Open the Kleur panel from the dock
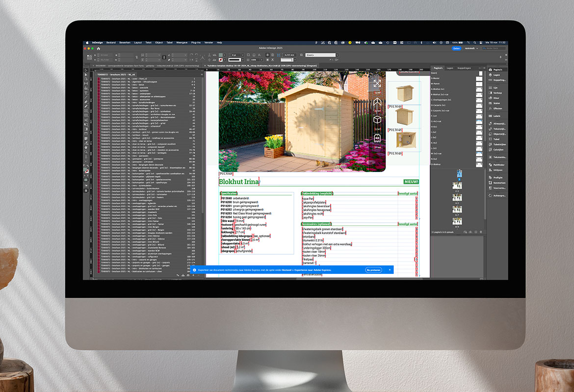This screenshot has width=574, height=392. tap(497, 98)
